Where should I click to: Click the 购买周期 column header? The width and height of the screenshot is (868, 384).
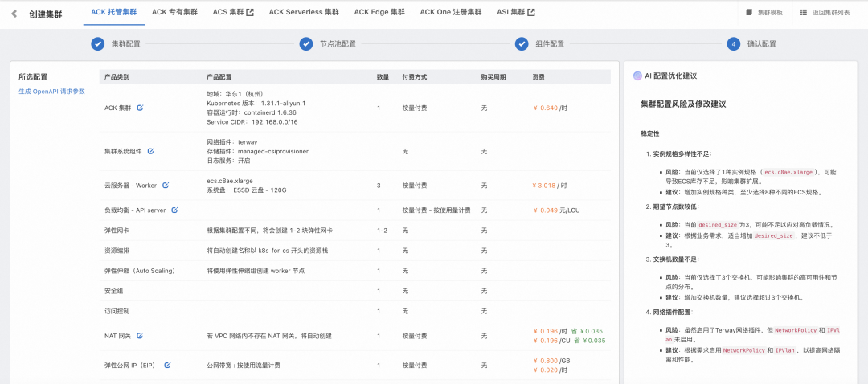tap(493, 76)
